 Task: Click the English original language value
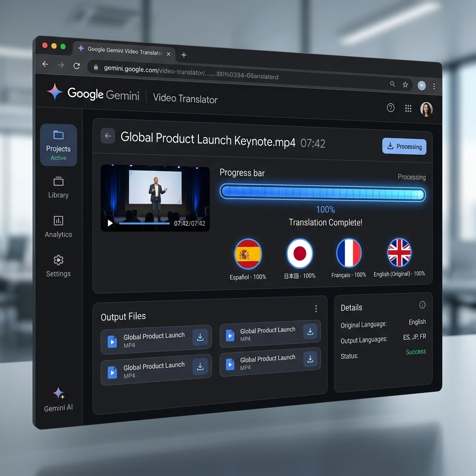click(417, 322)
